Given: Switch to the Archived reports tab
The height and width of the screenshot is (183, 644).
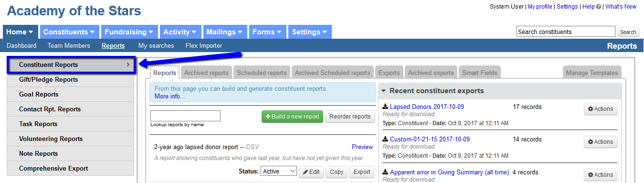Looking at the screenshot, I should (206, 73).
